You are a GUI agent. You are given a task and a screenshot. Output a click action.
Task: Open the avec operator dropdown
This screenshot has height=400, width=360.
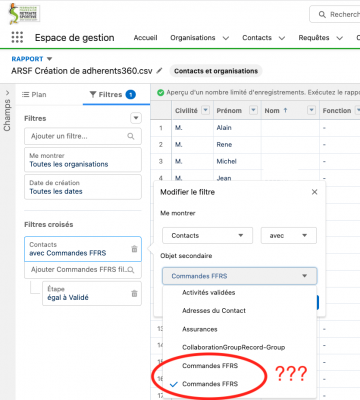click(289, 236)
